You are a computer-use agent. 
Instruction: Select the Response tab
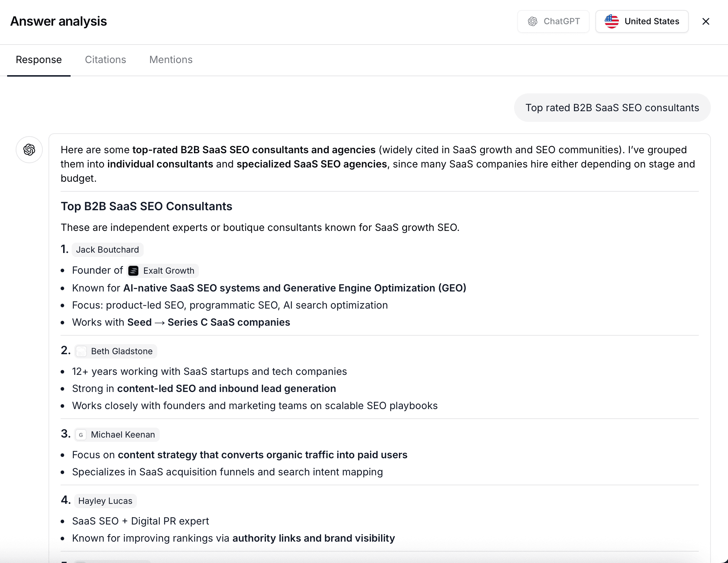pos(38,60)
